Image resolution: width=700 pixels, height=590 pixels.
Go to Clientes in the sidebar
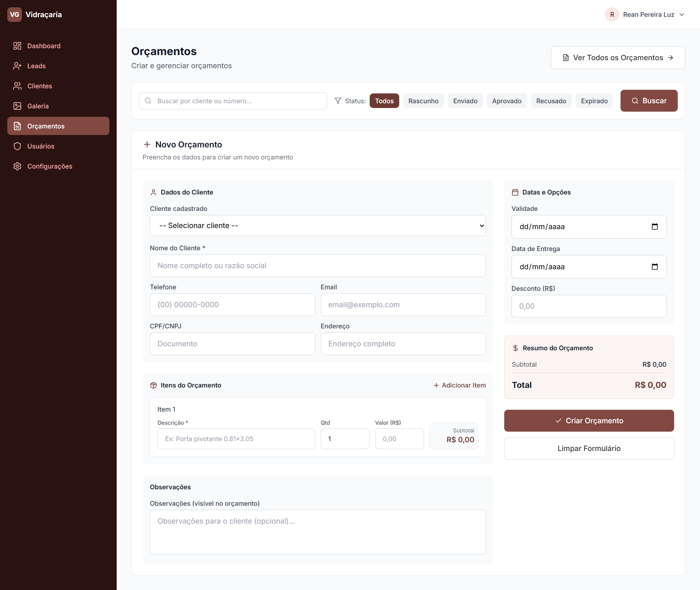[39, 86]
